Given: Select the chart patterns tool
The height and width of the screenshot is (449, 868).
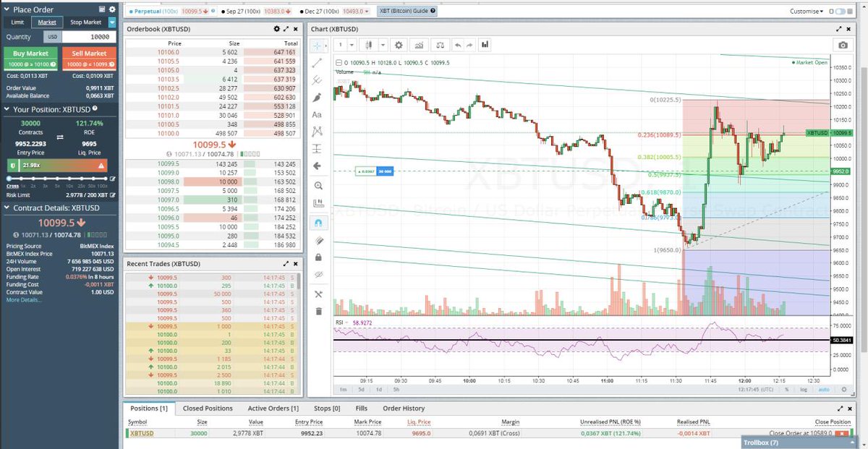Looking at the screenshot, I should click(317, 132).
